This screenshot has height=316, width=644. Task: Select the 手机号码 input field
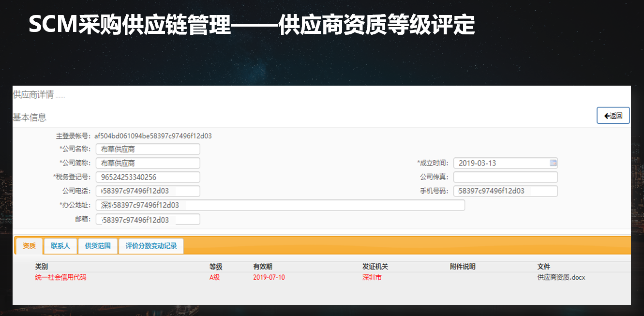click(505, 191)
